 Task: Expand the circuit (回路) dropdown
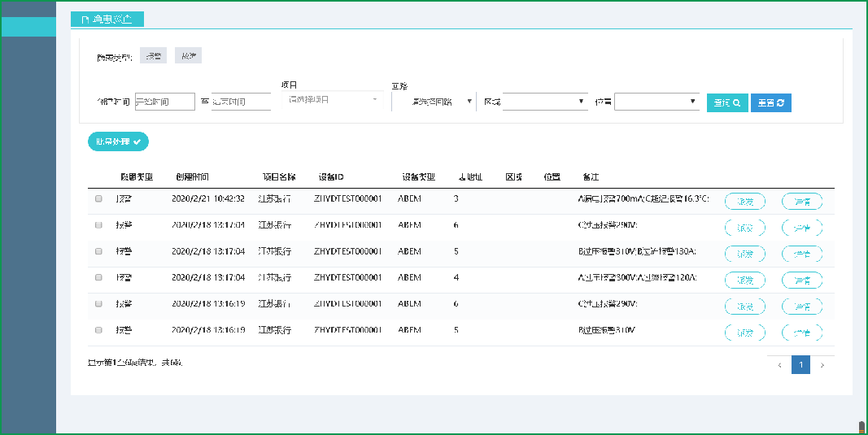coord(435,102)
